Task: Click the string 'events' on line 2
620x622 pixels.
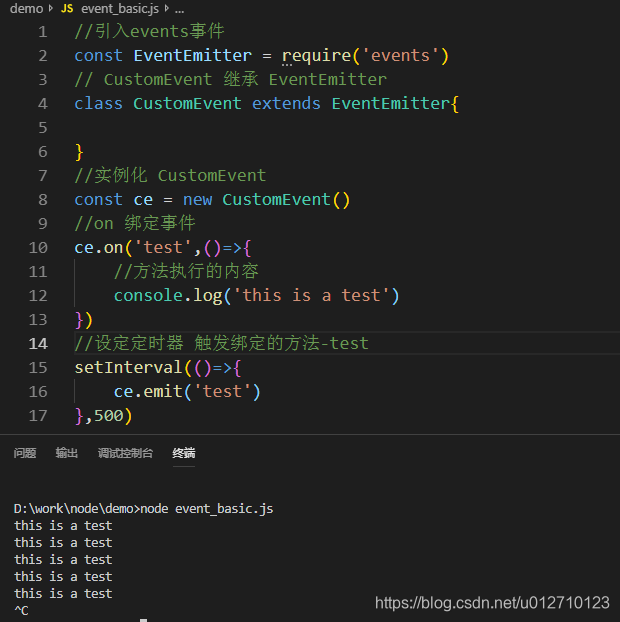Action: click(400, 56)
